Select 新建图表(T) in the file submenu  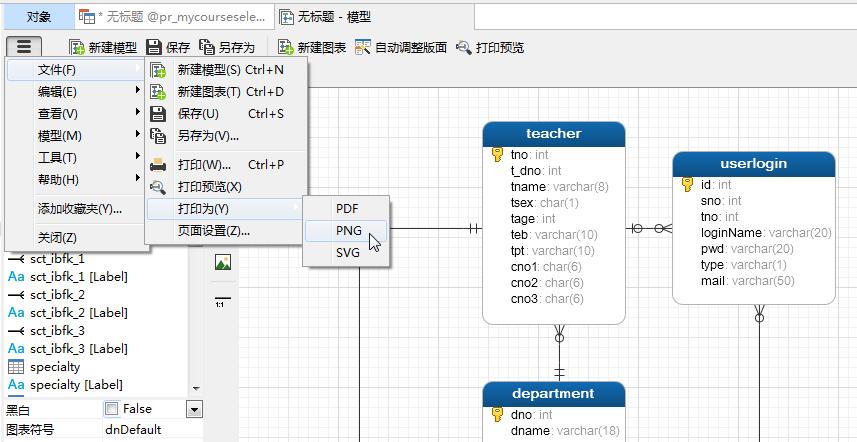pos(226,92)
